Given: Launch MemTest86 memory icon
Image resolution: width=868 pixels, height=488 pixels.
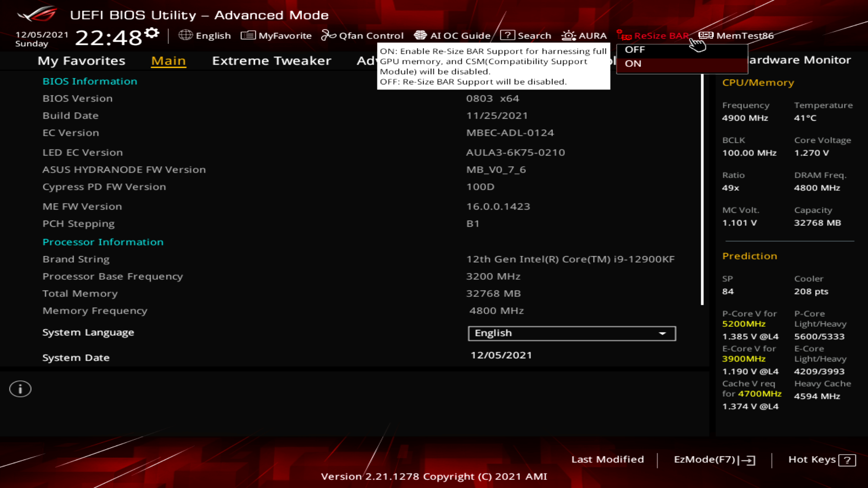Looking at the screenshot, I should (x=706, y=35).
